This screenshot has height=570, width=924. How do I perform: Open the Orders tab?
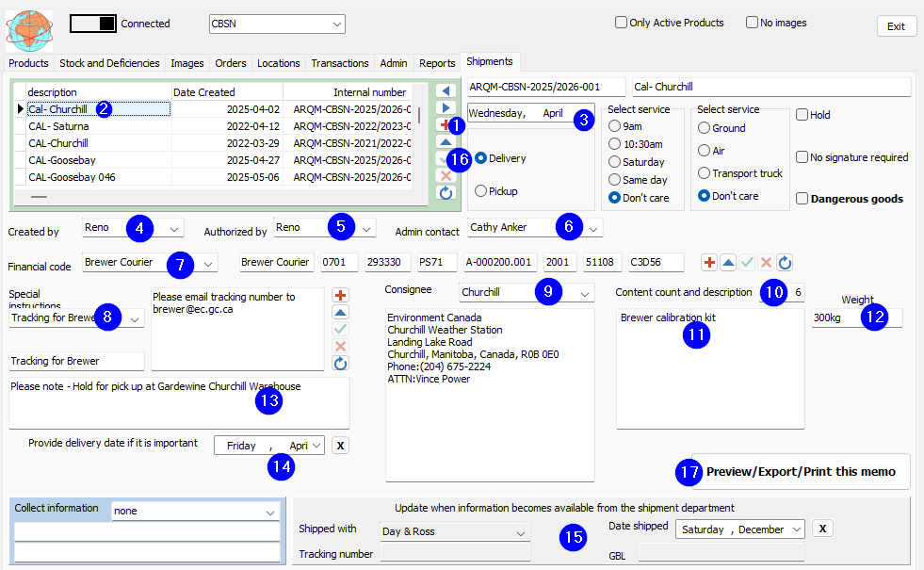231,63
